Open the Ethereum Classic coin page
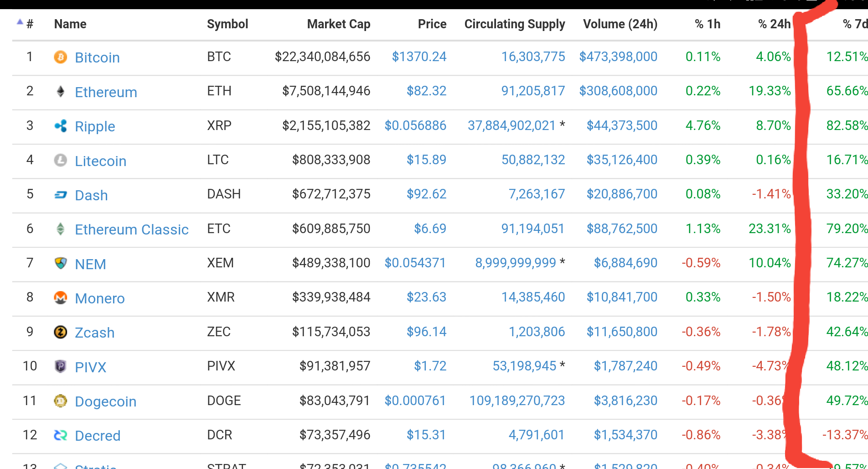The height and width of the screenshot is (469, 868). click(x=131, y=229)
